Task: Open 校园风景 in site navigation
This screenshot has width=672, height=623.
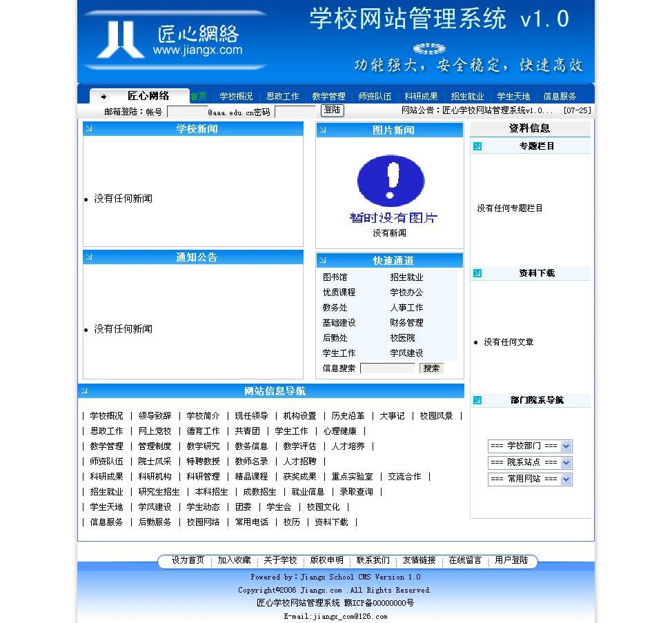Action: pyautogui.click(x=436, y=415)
